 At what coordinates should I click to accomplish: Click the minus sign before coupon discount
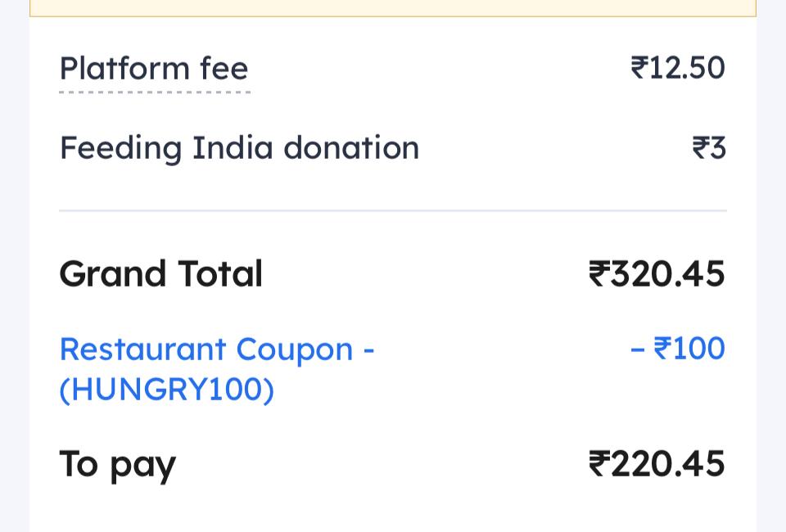pos(637,349)
